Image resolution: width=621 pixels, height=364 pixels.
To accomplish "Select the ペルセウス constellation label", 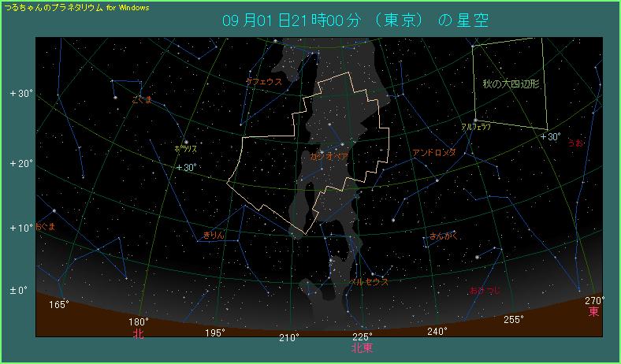I will pyautogui.click(x=368, y=281).
